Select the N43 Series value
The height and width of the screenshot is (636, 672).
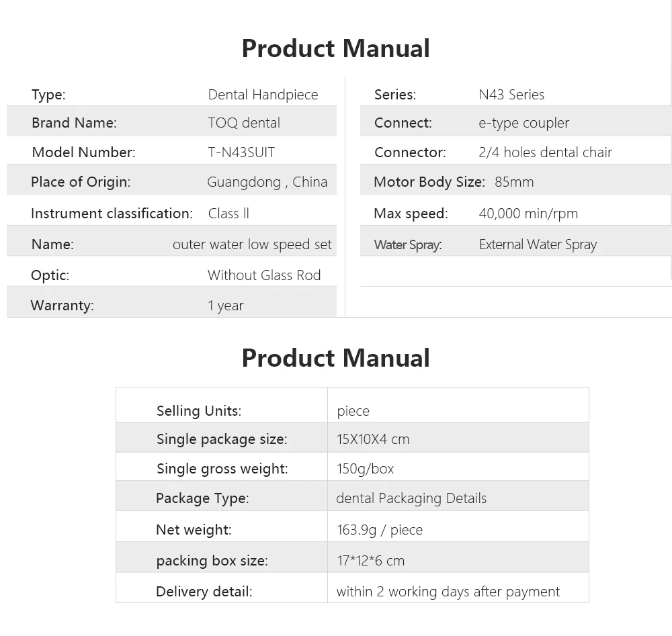tap(511, 95)
